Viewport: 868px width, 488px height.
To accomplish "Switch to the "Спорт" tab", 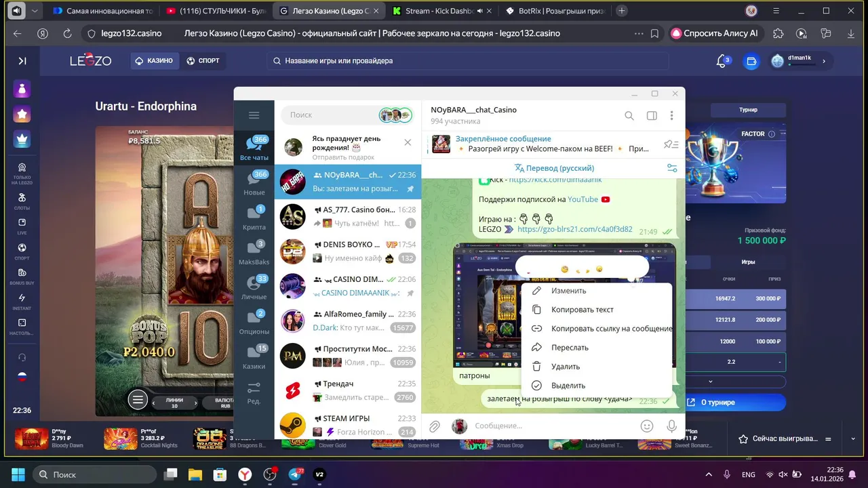I will [203, 61].
